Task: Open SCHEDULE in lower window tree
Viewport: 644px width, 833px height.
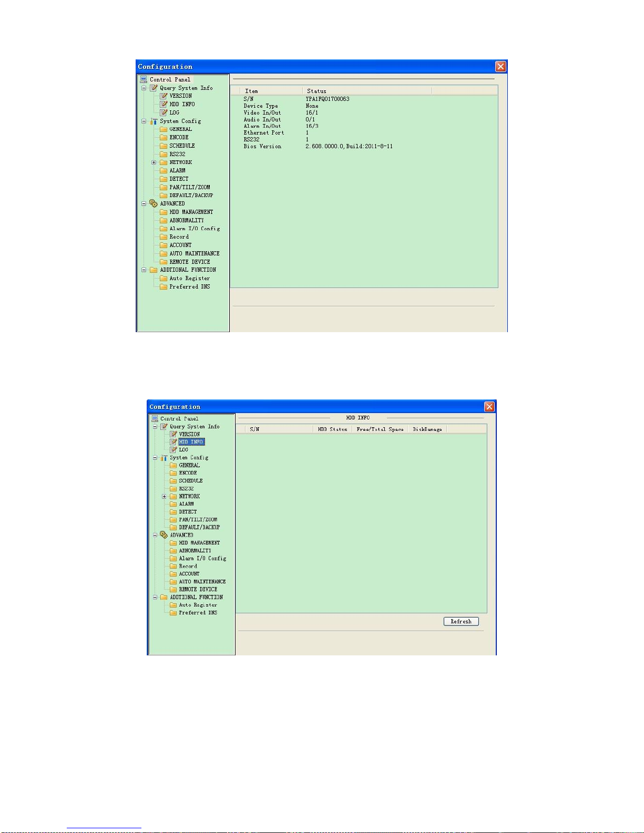Action: [191, 481]
